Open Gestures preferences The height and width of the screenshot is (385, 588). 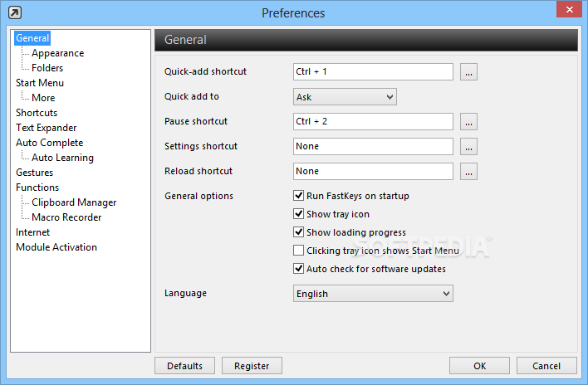35,173
